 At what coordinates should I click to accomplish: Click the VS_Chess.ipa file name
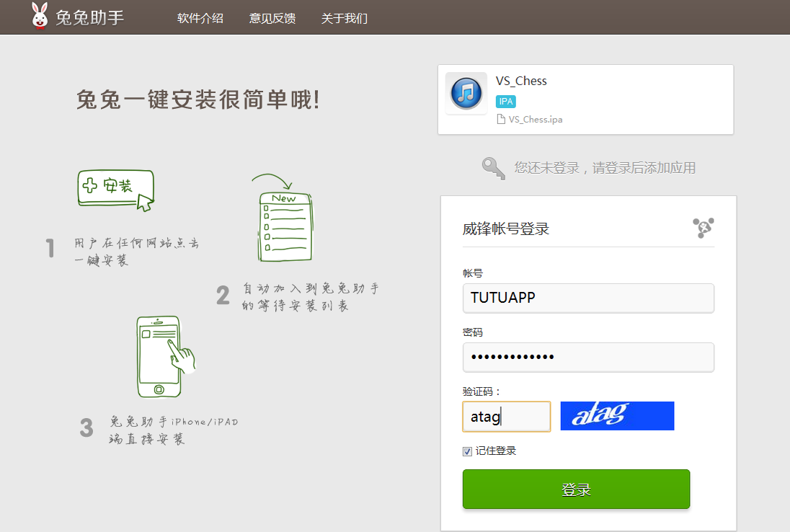[535, 120]
